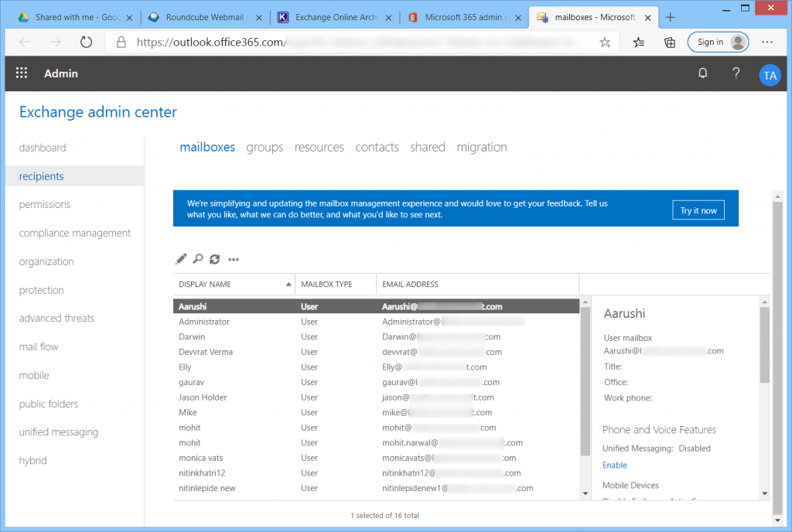The image size is (792, 532).
Task: Open help with the question mark icon
Action: [736, 73]
